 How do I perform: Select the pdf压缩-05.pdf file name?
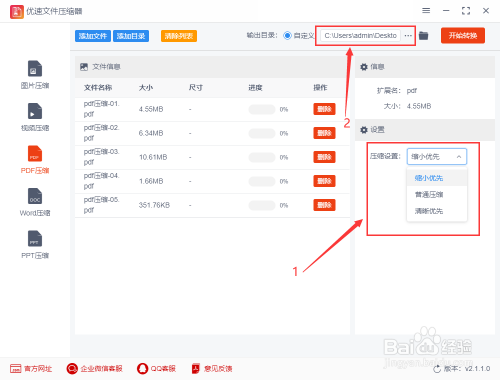pyautogui.click(x=101, y=205)
